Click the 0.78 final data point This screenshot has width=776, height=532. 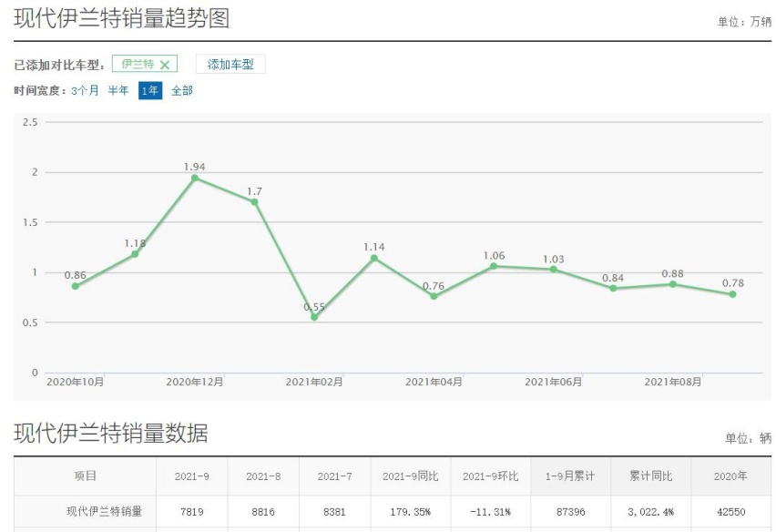[732, 294]
